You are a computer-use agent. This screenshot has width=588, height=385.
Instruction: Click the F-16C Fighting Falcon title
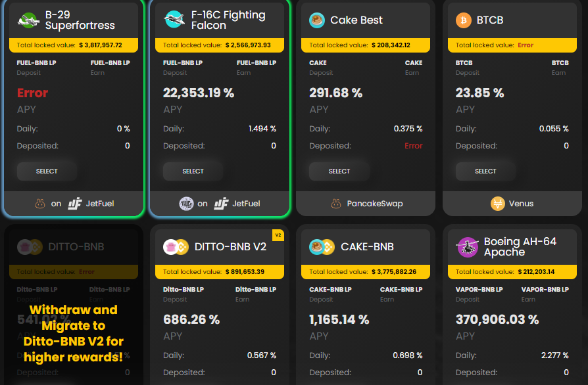click(228, 20)
